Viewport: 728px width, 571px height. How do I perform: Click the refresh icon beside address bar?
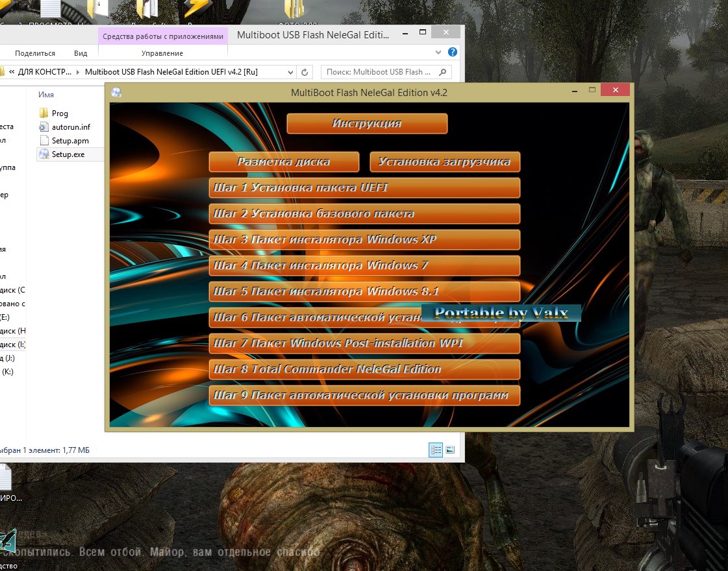click(x=306, y=72)
